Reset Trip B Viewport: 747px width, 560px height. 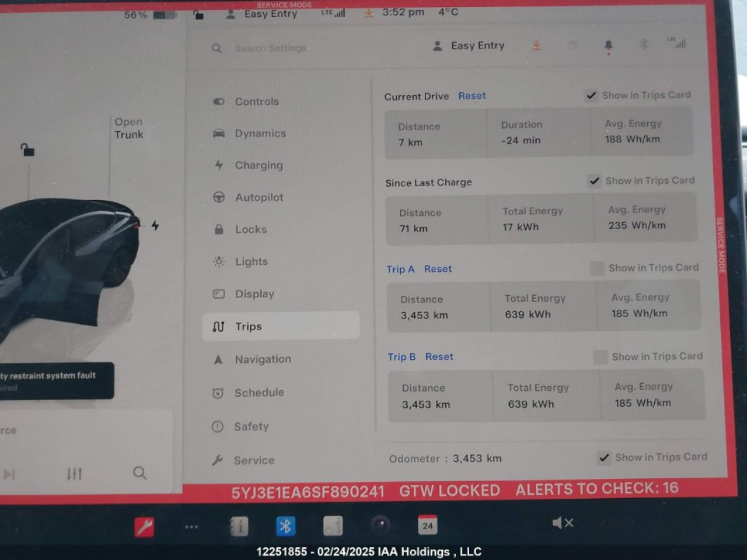439,356
